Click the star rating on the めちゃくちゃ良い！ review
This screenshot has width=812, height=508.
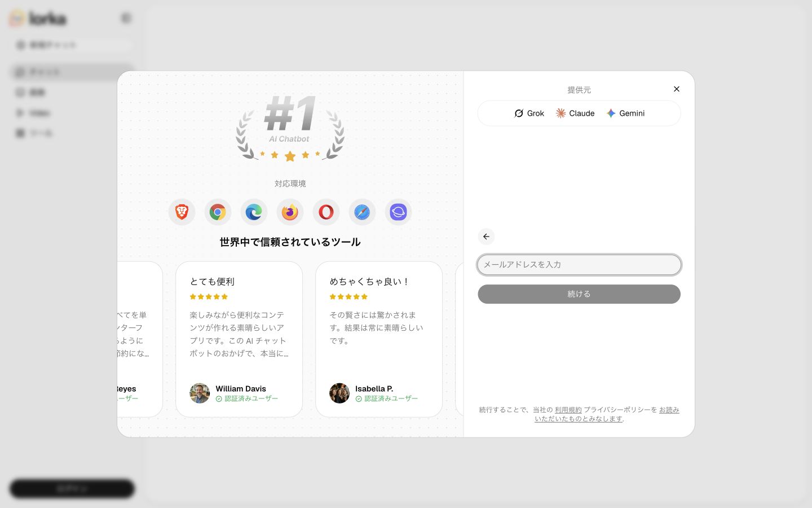348,297
